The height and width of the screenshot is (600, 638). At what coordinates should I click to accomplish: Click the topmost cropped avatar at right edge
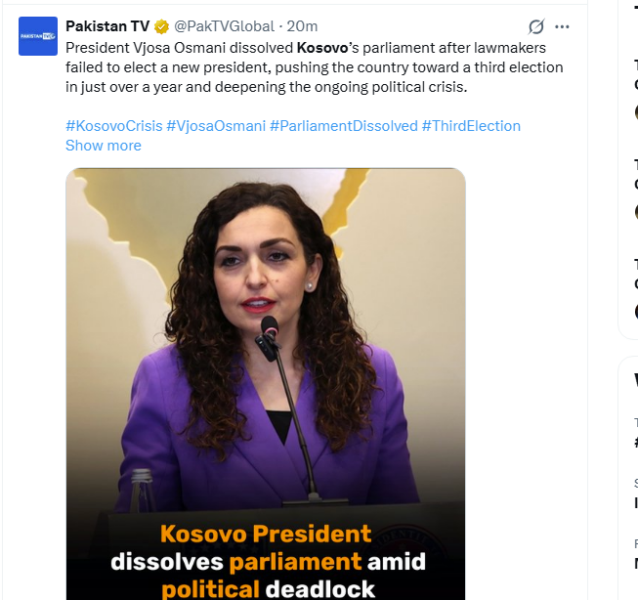point(636,112)
